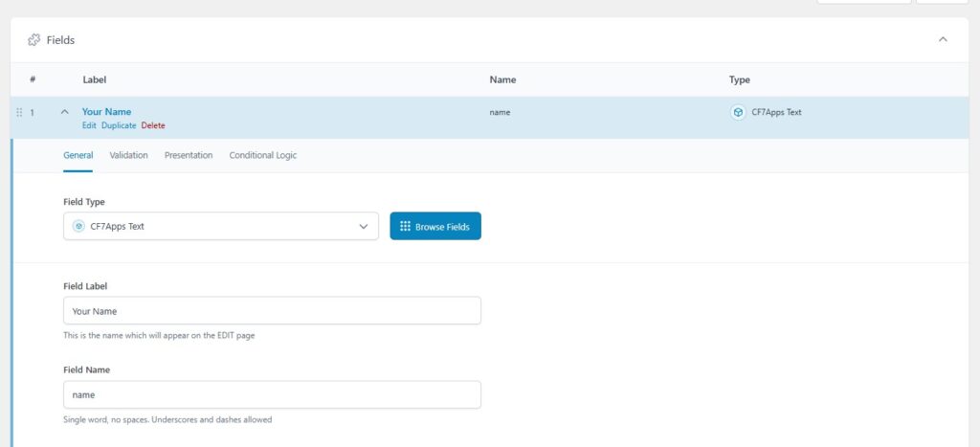The image size is (980, 447).
Task: Open the Validation tab
Action: (128, 155)
